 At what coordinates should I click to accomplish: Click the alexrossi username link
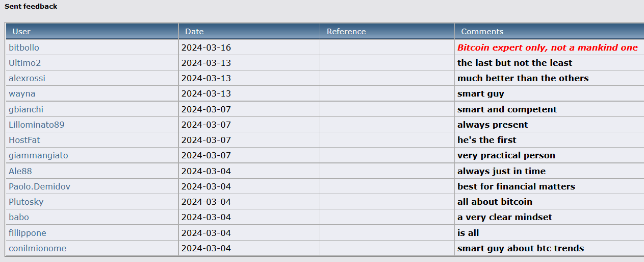(x=27, y=78)
